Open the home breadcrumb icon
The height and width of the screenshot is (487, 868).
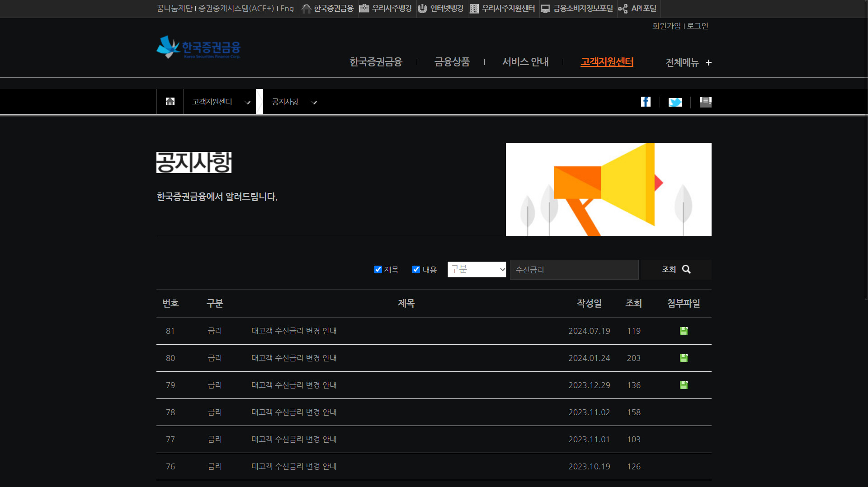(170, 102)
